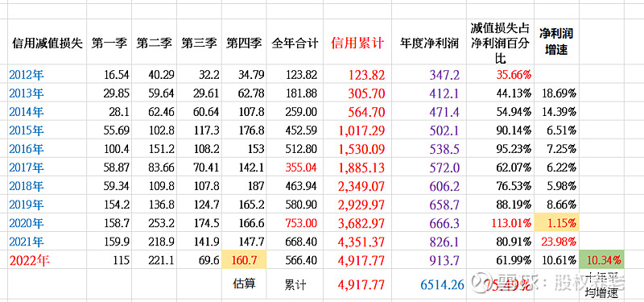644x302 pixels.
Task: Click the cell with value 154.2
Action: [x=109, y=205]
